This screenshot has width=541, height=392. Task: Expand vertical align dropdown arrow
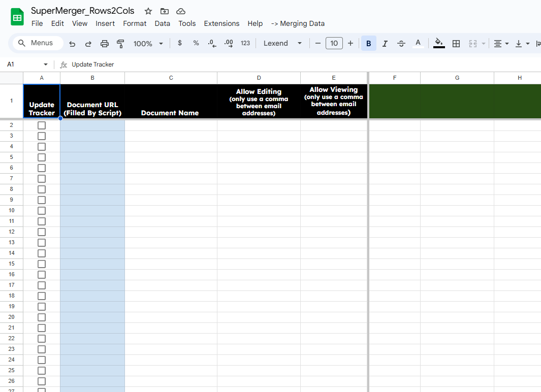coord(528,44)
